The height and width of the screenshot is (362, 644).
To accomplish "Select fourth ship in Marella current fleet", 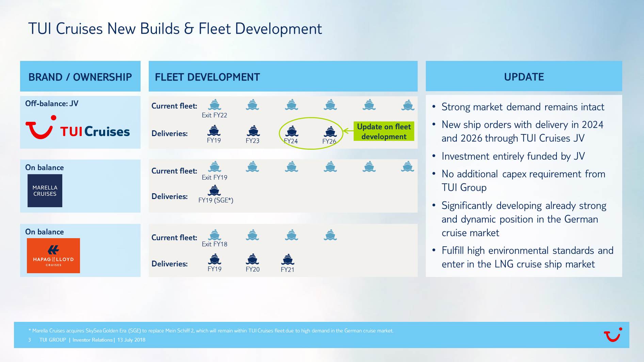I will [331, 167].
